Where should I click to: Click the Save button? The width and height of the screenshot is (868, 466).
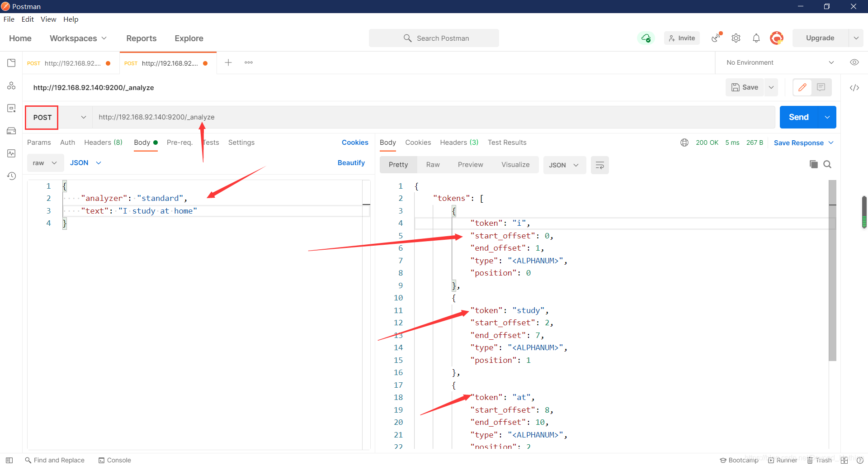tap(745, 87)
